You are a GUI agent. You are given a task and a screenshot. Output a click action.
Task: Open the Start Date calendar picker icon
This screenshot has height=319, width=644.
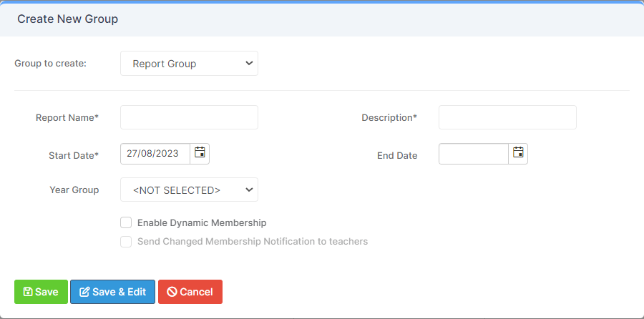tap(200, 153)
